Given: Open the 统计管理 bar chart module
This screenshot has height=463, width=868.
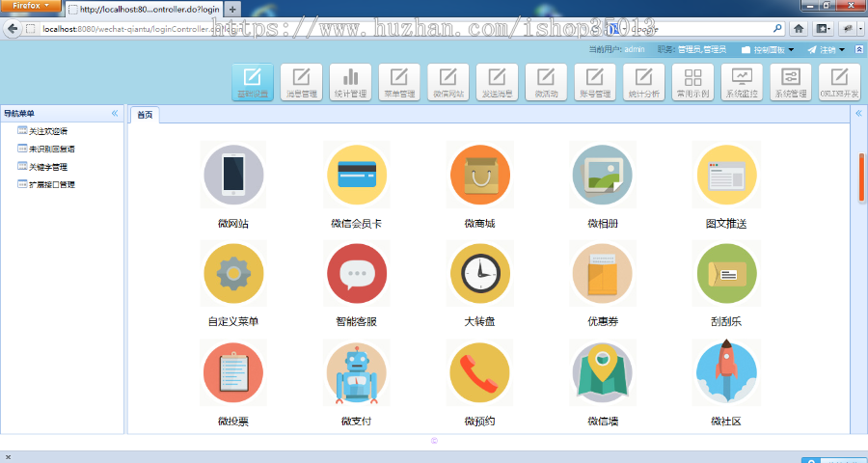Looking at the screenshot, I should (x=350, y=82).
